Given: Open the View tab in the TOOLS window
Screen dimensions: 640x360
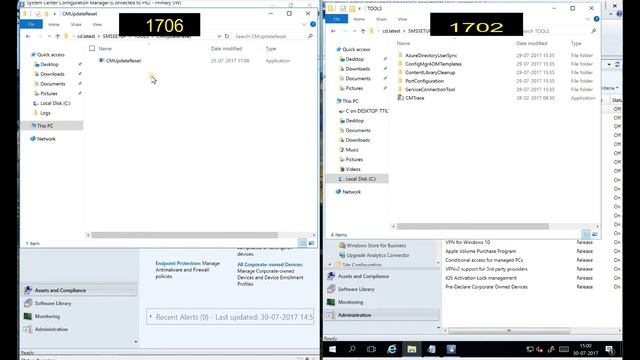Looking at the screenshot, I should 402,19.
